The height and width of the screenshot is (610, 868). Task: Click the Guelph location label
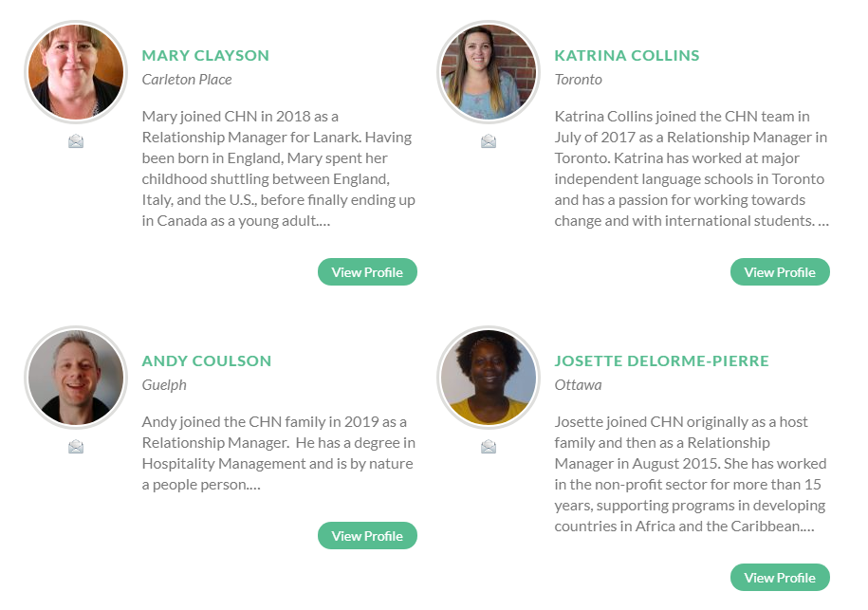point(164,385)
